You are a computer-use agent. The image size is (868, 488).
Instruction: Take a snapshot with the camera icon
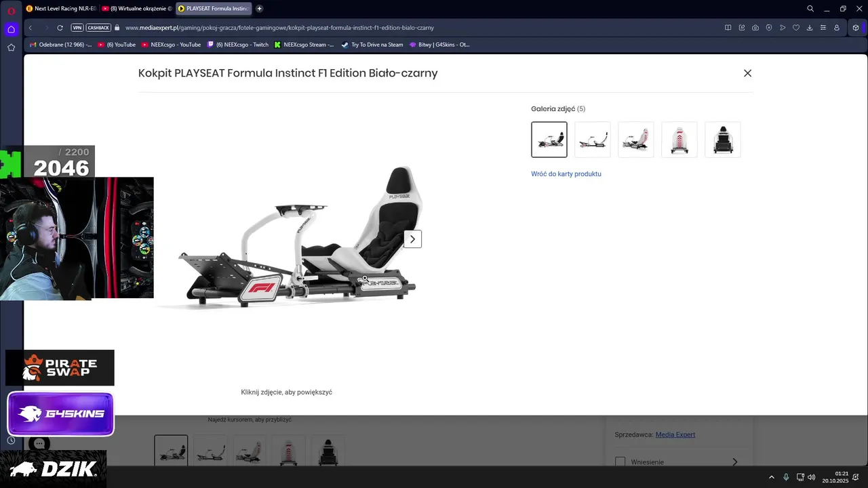click(755, 28)
